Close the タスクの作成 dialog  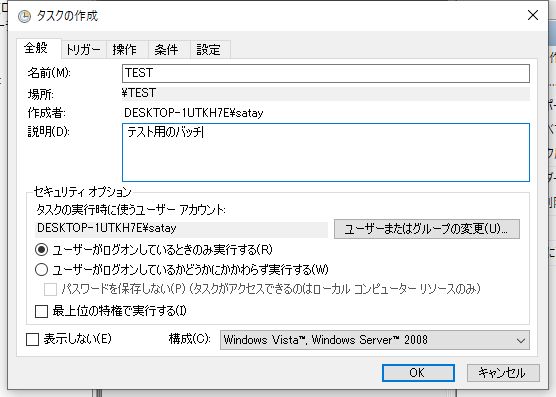coord(533,15)
